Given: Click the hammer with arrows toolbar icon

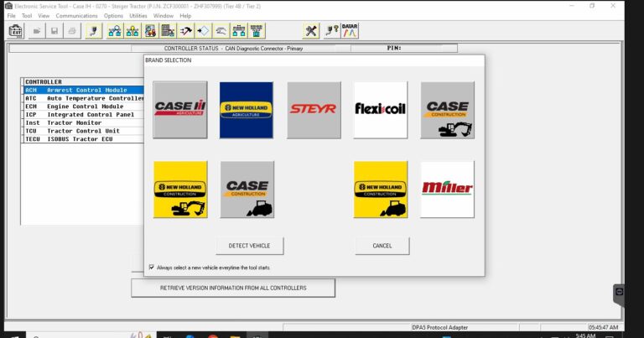Looking at the screenshot, I should (185, 31).
